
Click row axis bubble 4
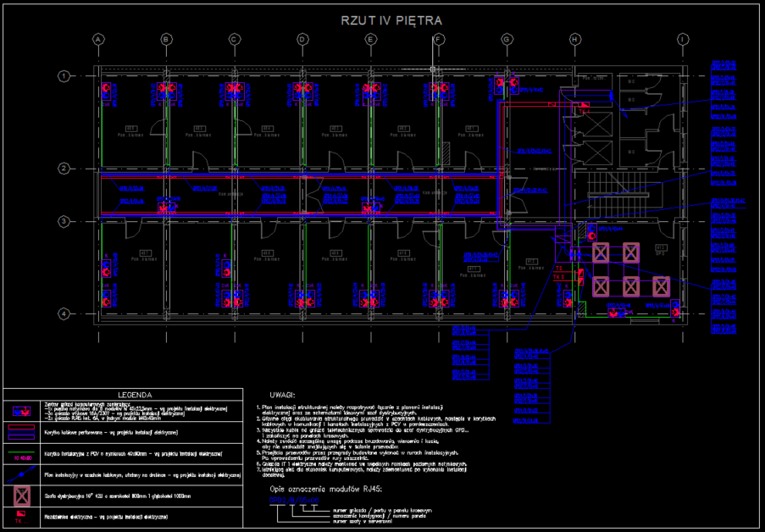point(64,314)
